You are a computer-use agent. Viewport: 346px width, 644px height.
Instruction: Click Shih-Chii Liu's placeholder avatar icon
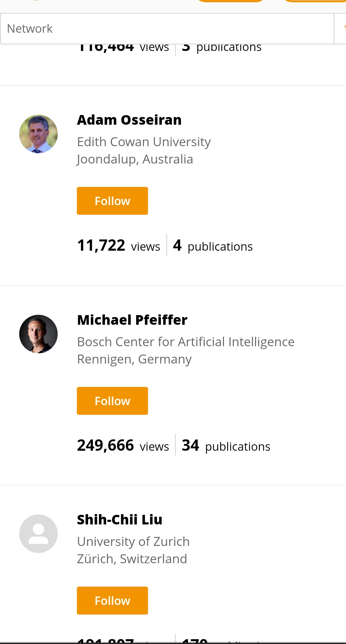pos(38,534)
